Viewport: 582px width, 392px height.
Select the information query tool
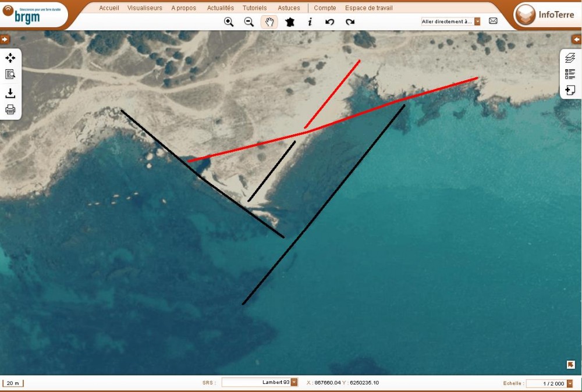point(310,22)
